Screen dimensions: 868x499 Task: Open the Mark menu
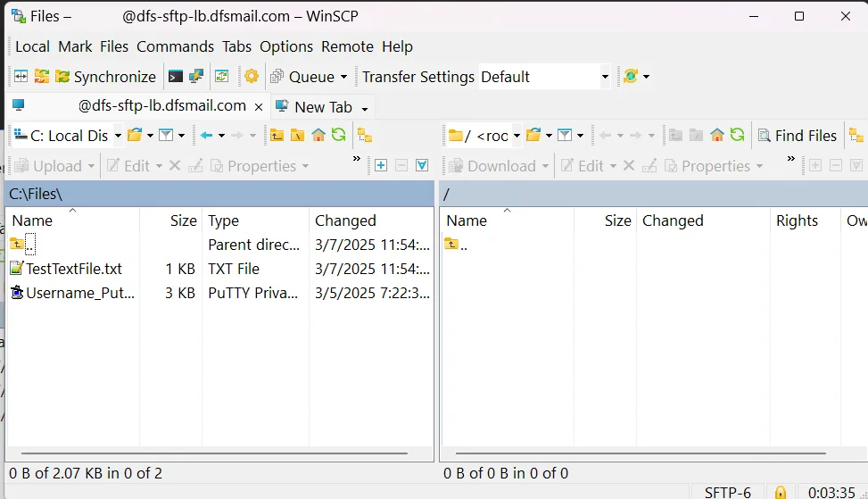point(75,46)
